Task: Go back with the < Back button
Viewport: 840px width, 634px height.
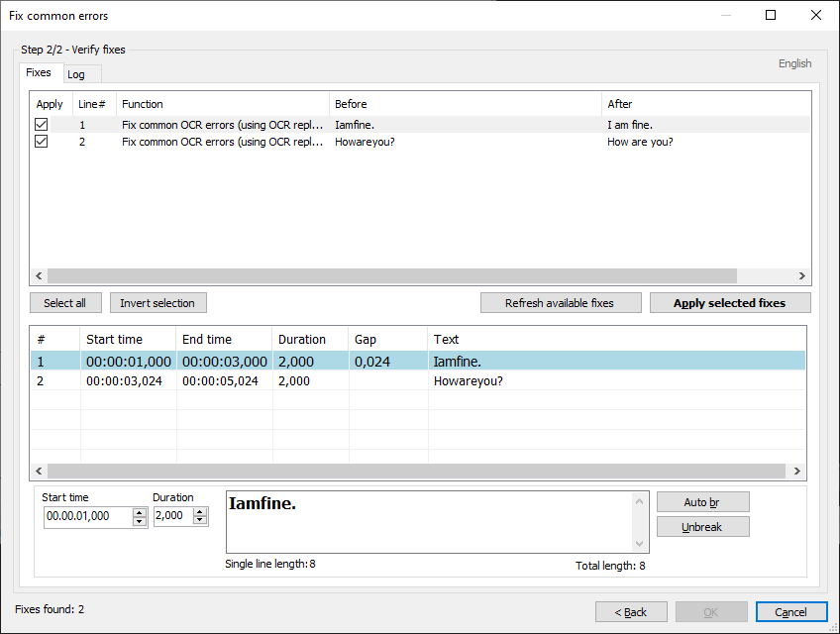Action: pyautogui.click(x=631, y=612)
